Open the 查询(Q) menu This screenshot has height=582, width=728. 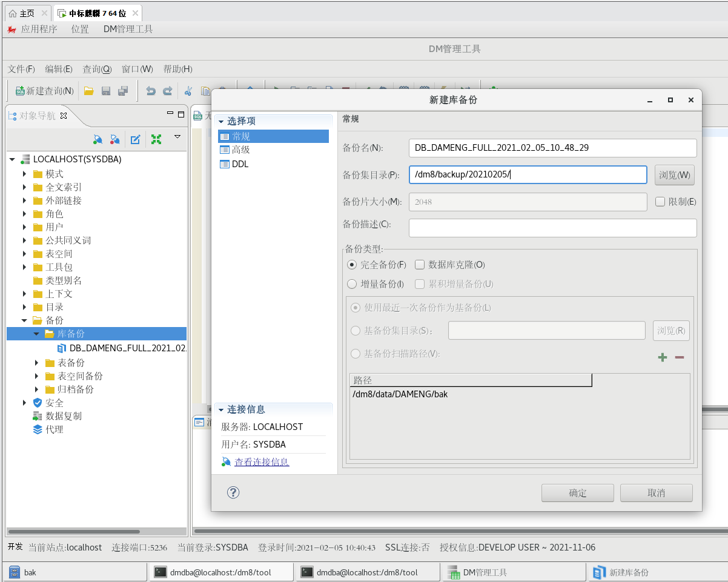click(97, 69)
